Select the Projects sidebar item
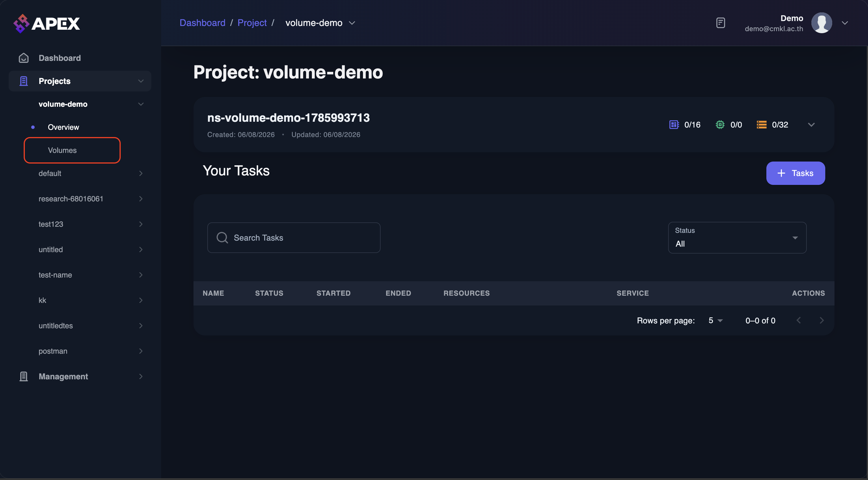The image size is (868, 480). [80, 81]
